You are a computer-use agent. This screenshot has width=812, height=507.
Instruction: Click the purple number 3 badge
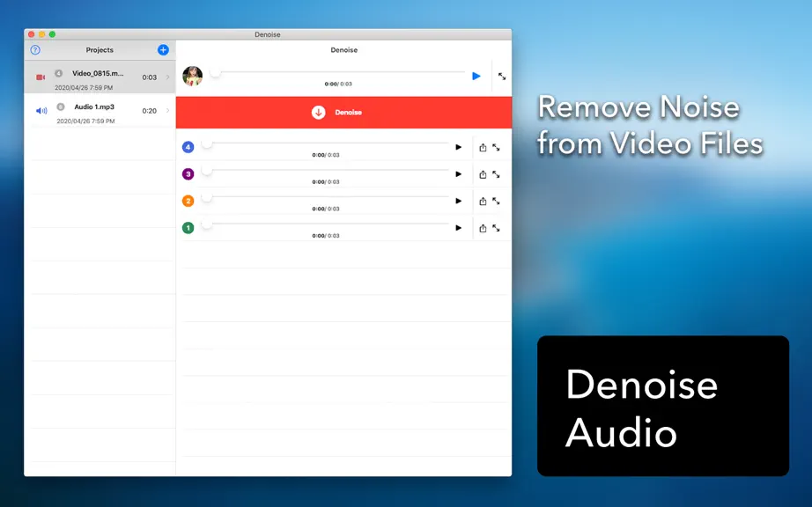[188, 174]
